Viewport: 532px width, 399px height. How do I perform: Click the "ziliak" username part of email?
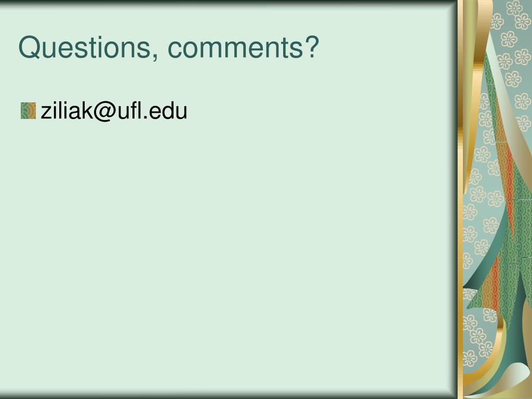tap(66, 111)
